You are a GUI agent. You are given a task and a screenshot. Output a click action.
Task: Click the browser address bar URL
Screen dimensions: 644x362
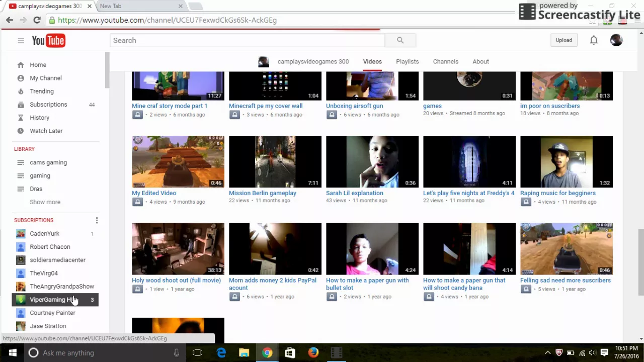click(x=167, y=20)
